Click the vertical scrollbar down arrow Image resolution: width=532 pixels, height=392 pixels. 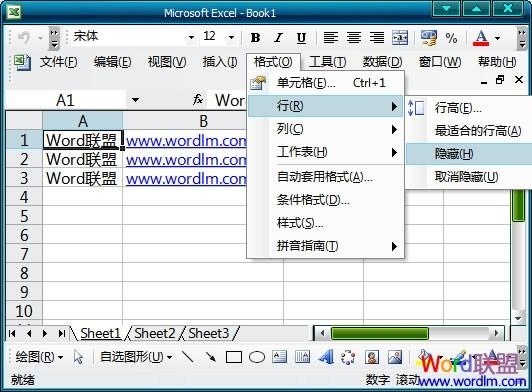coord(518,318)
